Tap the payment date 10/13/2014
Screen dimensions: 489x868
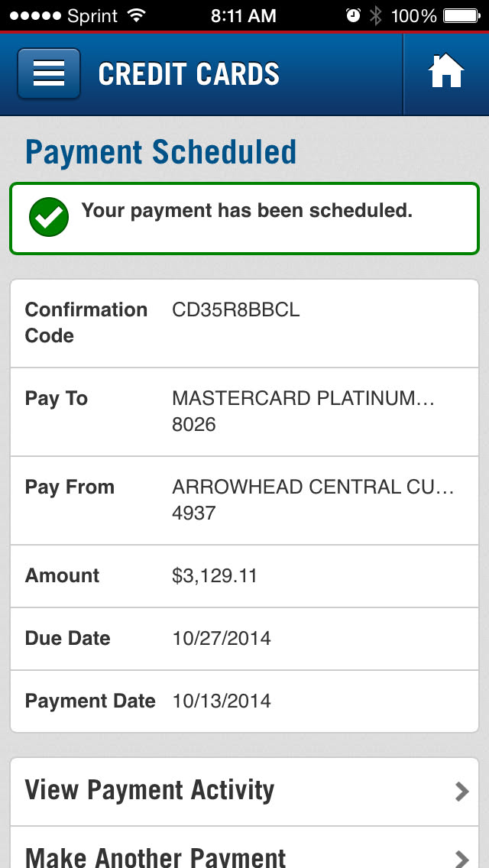click(222, 701)
